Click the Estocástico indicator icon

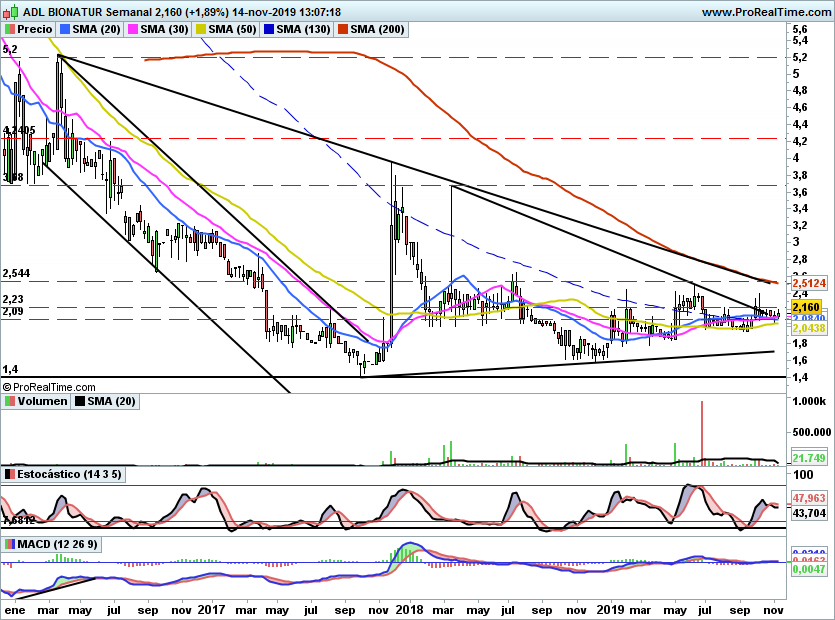(x=10, y=473)
